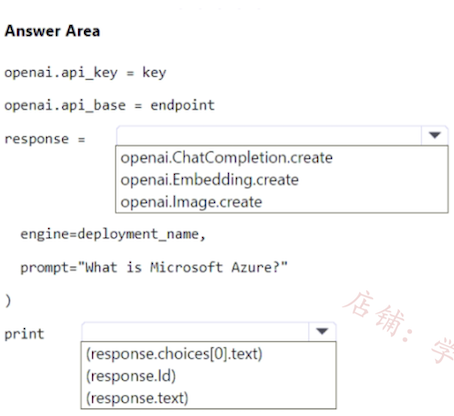Click the key value after api_key
Screen dimensions: 454x416
(154, 73)
